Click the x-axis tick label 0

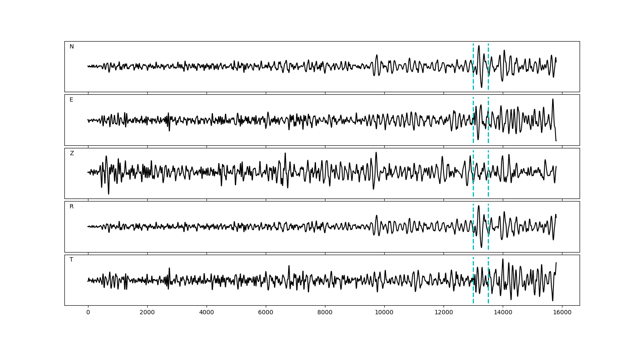[88, 313]
